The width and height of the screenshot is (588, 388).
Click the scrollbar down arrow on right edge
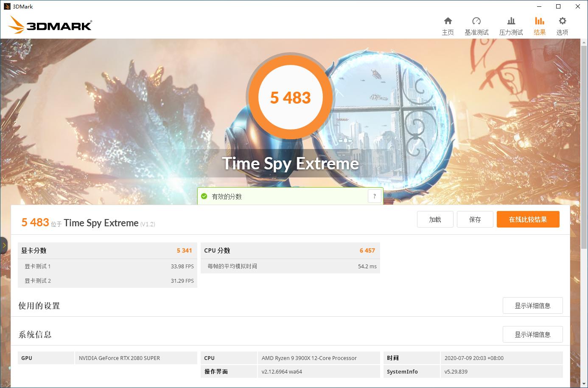click(585, 383)
